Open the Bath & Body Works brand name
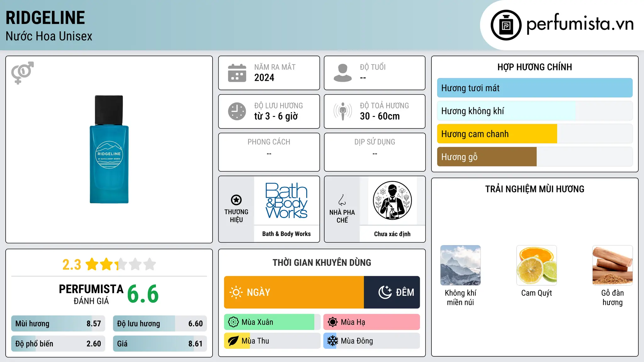The height and width of the screenshot is (362, 644). (x=286, y=234)
